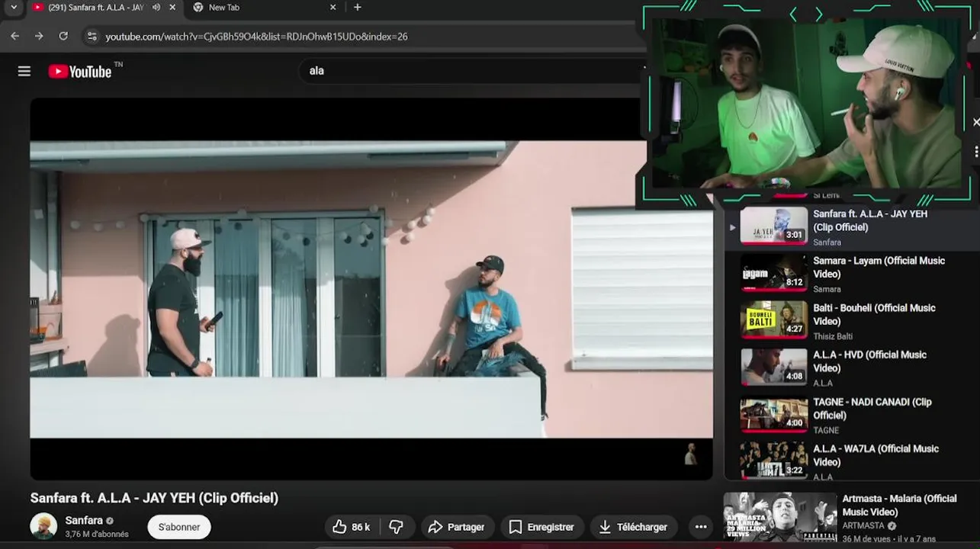
Task: Click the 3,76 M d'abonnés subscriber count
Action: coord(97,535)
